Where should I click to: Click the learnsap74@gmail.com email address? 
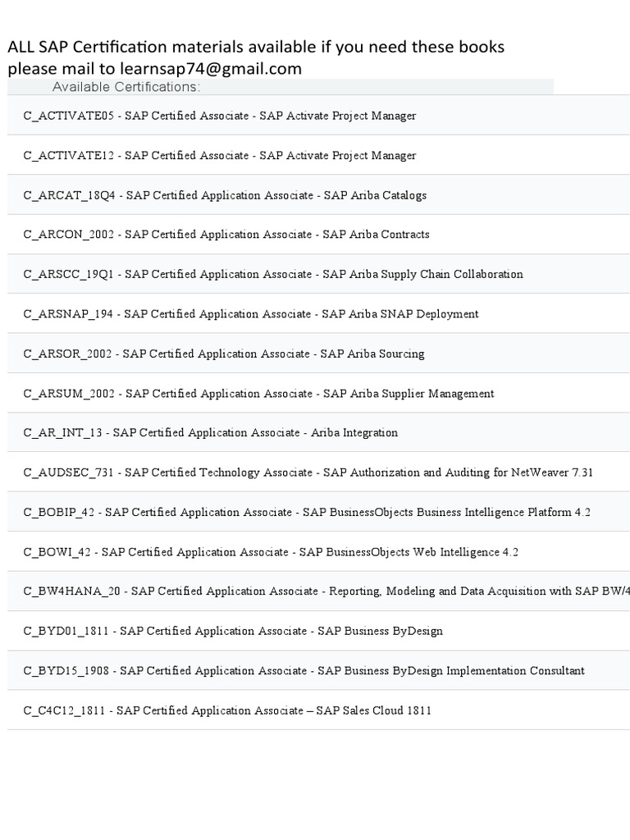210,69
